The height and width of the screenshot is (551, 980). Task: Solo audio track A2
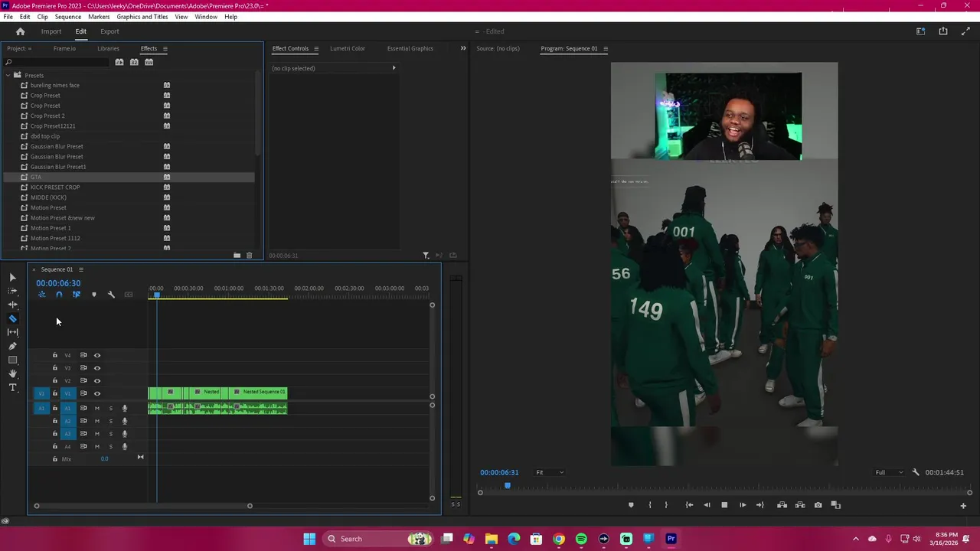110,421
